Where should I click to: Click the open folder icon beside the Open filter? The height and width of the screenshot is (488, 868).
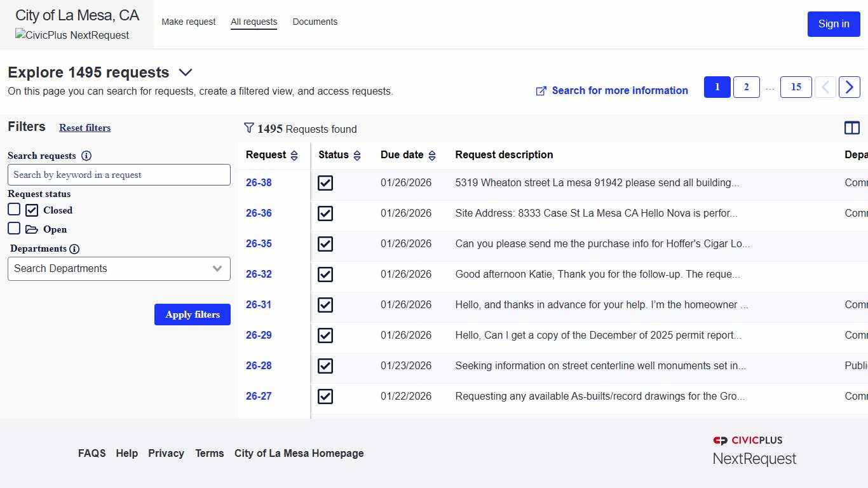[32, 228]
